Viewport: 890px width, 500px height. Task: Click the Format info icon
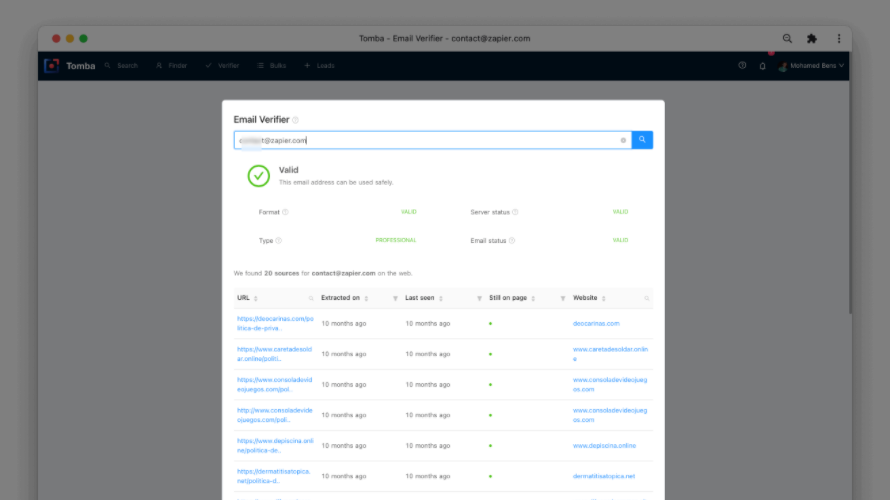[x=286, y=212]
